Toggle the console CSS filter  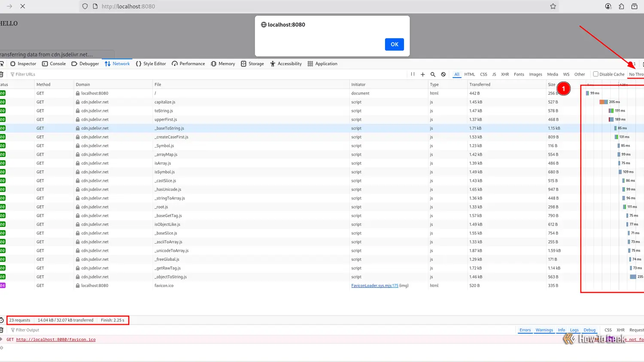click(608, 330)
